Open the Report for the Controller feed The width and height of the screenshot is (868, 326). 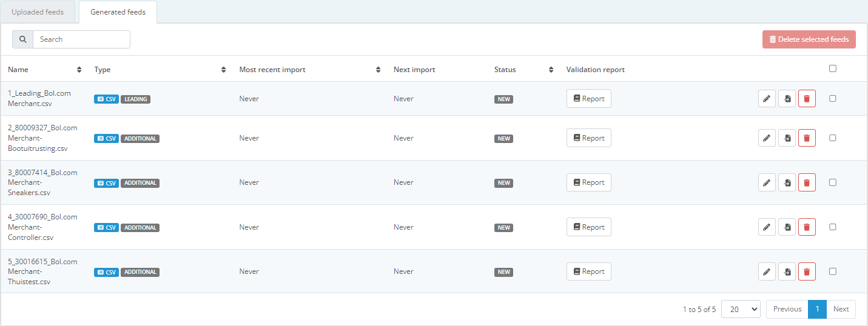click(588, 227)
